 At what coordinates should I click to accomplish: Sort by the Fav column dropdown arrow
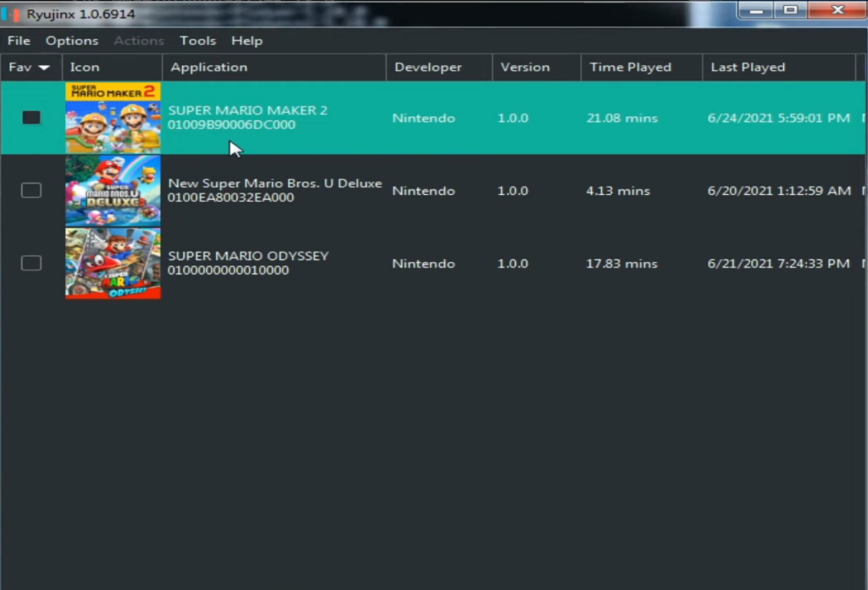pyautogui.click(x=44, y=68)
